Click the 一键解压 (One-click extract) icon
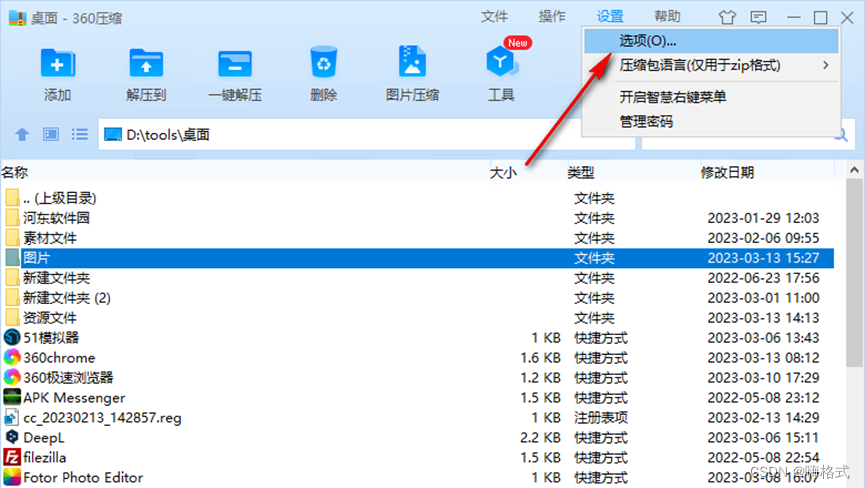The width and height of the screenshot is (865, 488). pyautogui.click(x=234, y=63)
